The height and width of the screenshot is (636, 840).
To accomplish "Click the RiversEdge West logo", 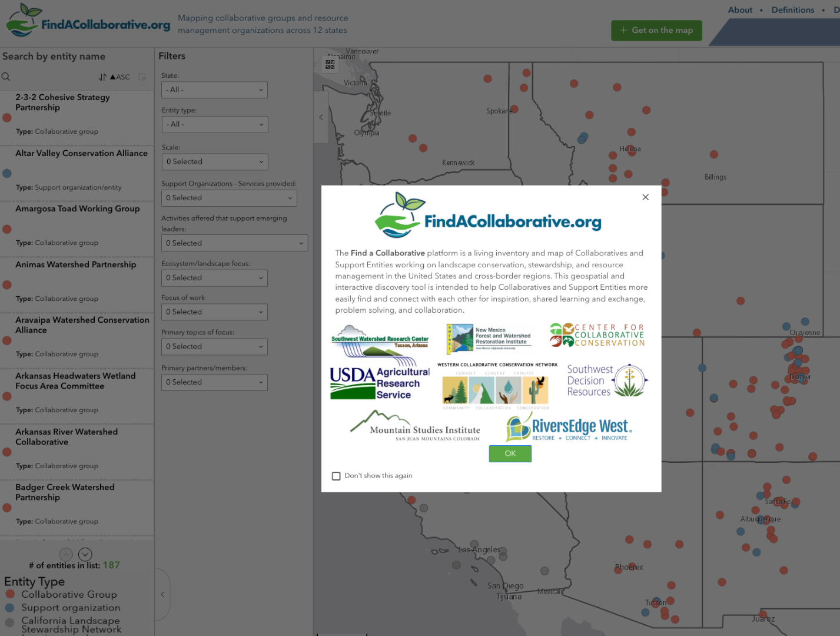I will coord(569,427).
